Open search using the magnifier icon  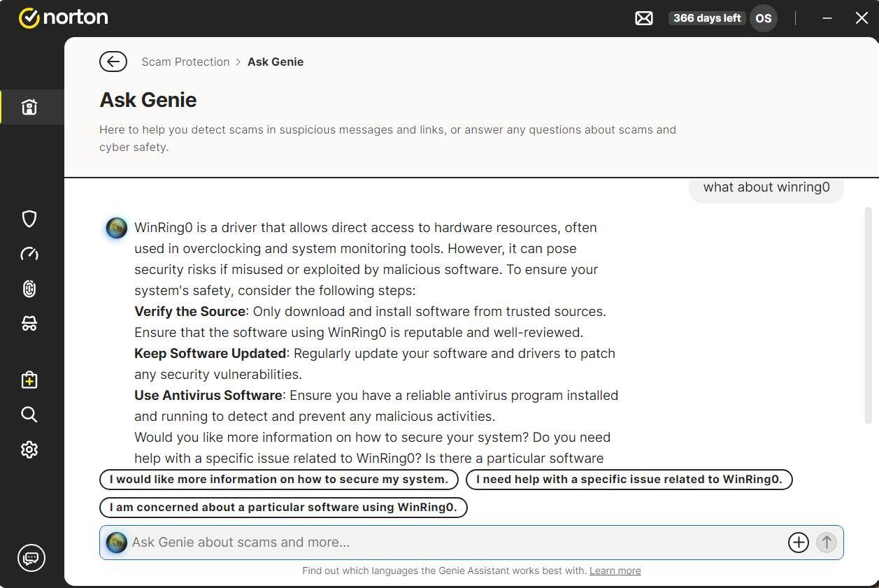[x=29, y=415]
